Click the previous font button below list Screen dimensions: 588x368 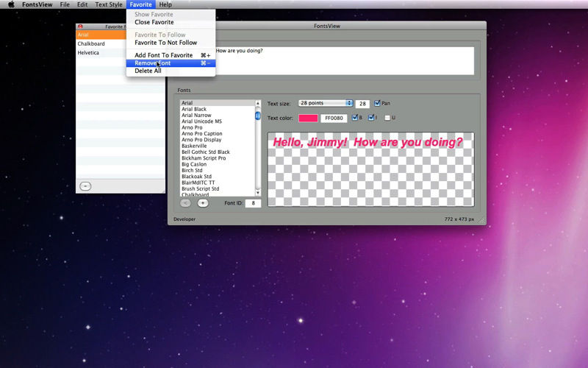coord(185,203)
